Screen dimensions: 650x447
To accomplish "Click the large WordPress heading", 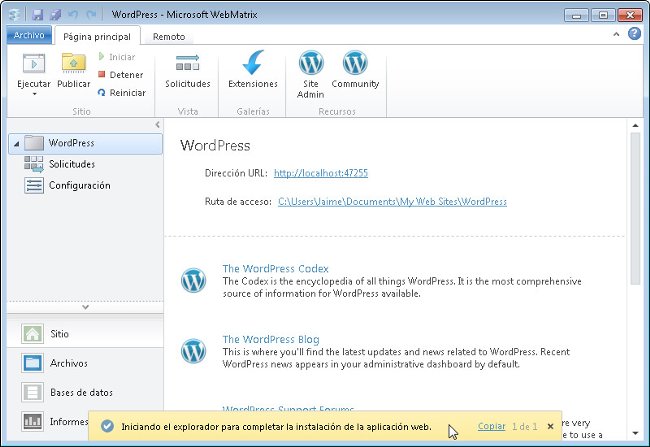I will click(215, 146).
